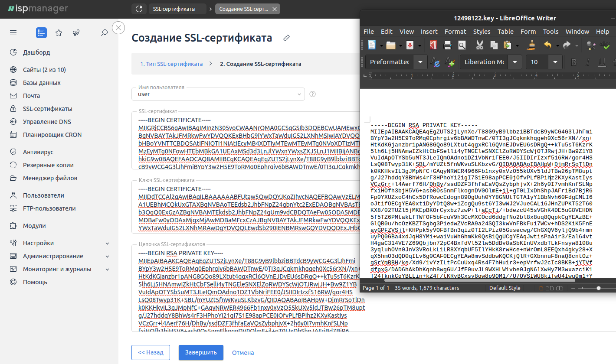Select the menu list view icon in sidebar
The width and height of the screenshot is (616, 364).
click(x=41, y=32)
